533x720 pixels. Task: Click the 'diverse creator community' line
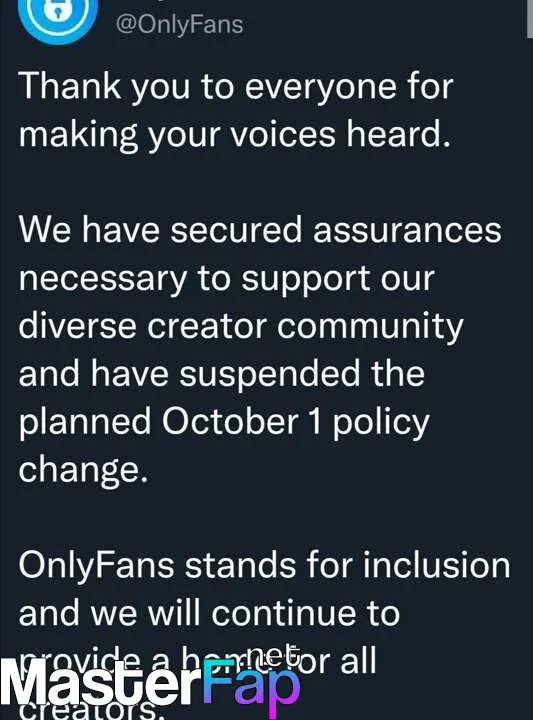pos(241,326)
